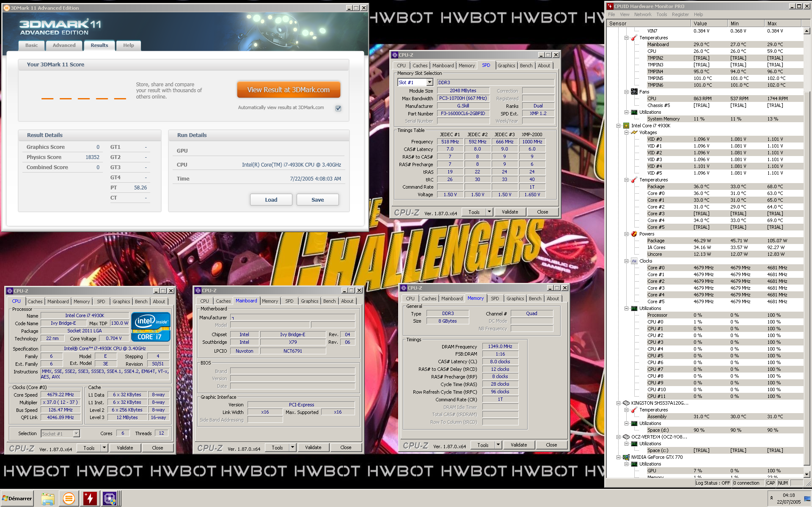Open Tools dropdown arrow in CPU-Z Memory window
The width and height of the screenshot is (812, 507).
pyautogui.click(x=498, y=445)
